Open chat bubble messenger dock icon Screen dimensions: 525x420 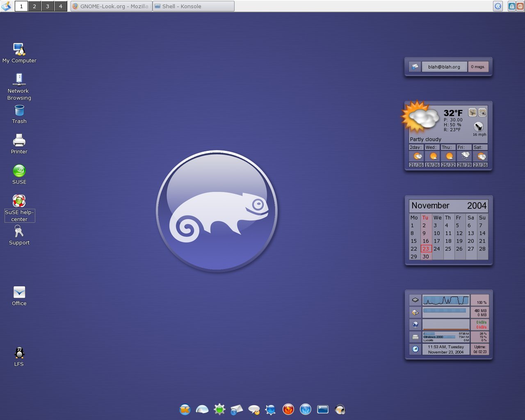point(254,409)
